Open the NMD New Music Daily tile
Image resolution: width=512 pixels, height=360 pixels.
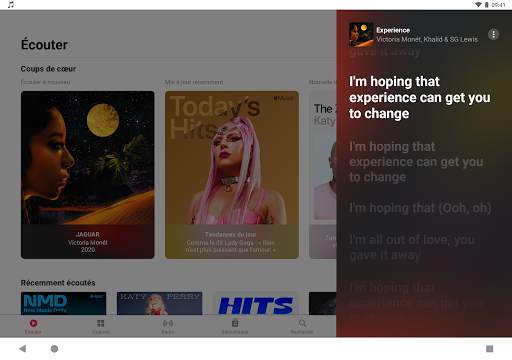63,303
